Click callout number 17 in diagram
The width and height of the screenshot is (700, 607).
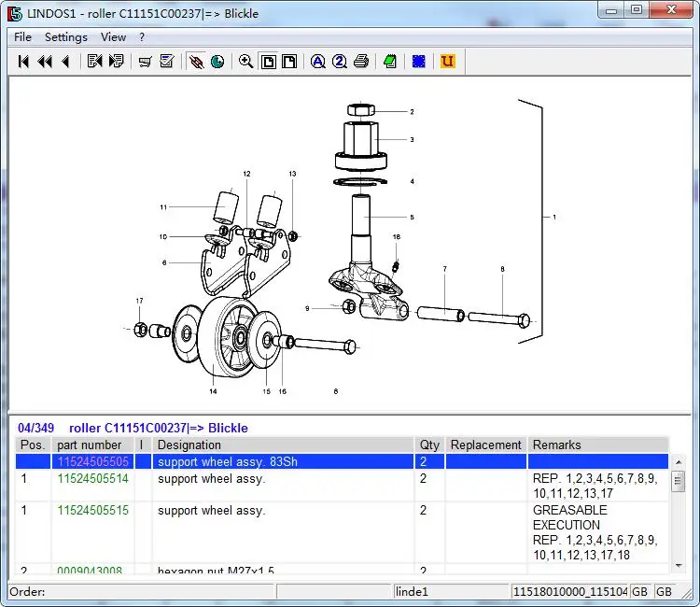140,301
